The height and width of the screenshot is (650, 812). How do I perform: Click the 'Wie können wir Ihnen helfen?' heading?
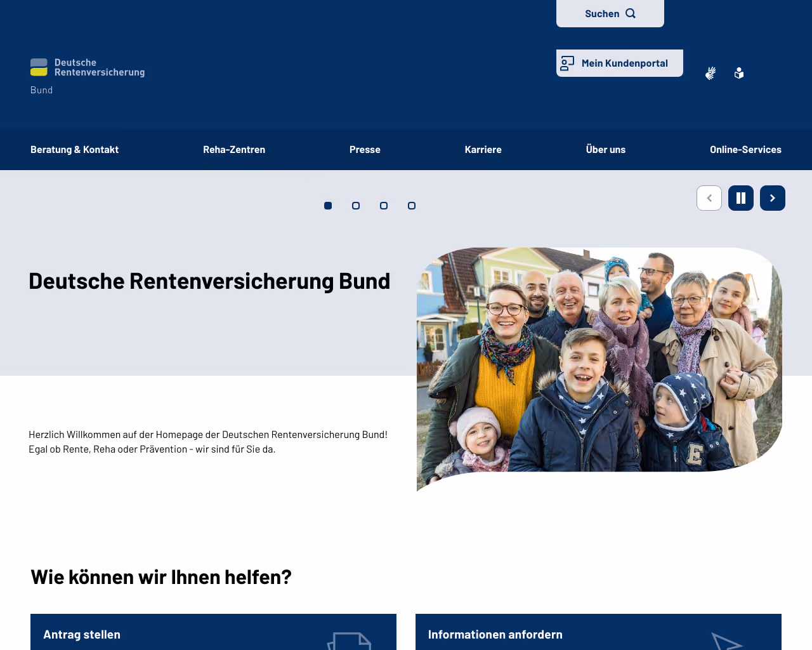pyautogui.click(x=161, y=577)
